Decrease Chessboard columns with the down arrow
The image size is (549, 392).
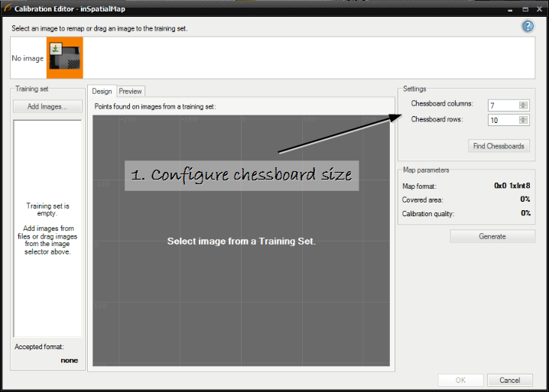[523, 108]
